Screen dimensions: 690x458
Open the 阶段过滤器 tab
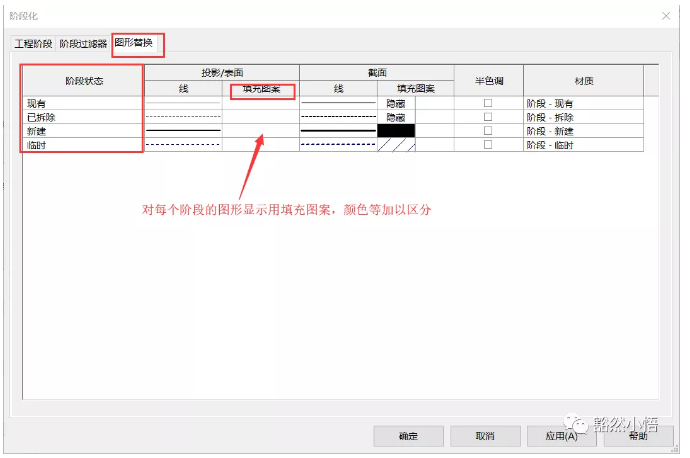point(83,44)
